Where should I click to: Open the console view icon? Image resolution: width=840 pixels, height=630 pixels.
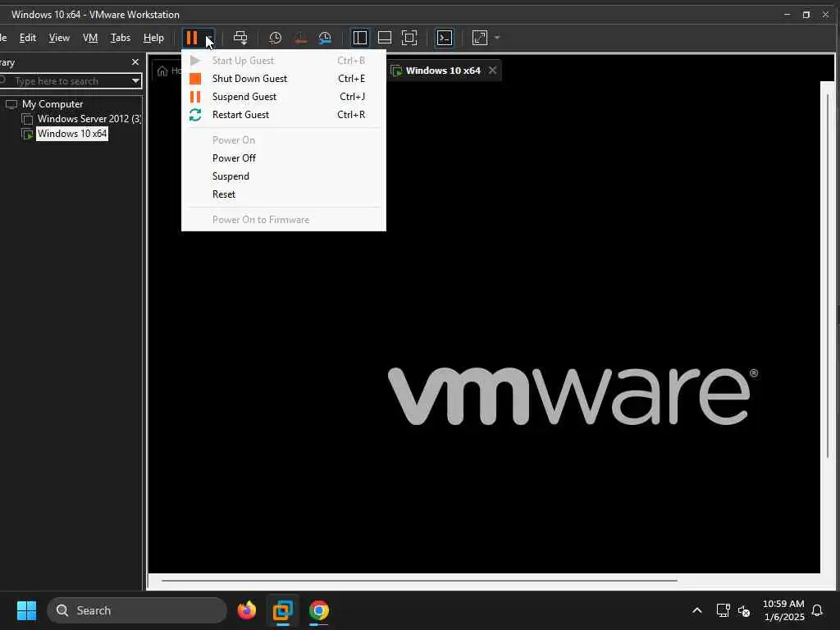[444, 38]
